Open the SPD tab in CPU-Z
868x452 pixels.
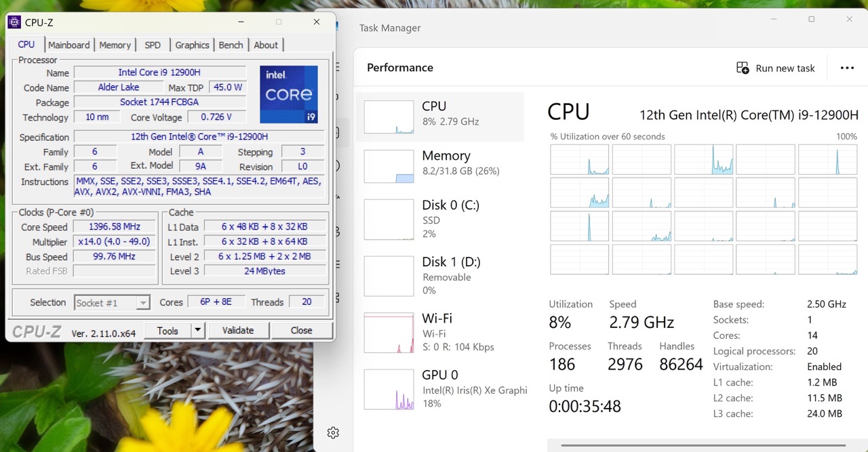(153, 45)
